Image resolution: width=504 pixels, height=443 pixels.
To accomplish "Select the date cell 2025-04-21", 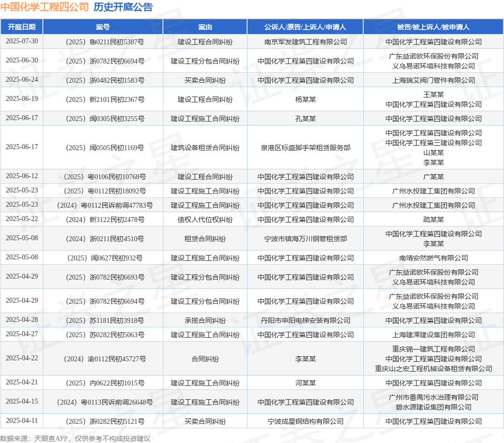I will pyautogui.click(x=22, y=382).
